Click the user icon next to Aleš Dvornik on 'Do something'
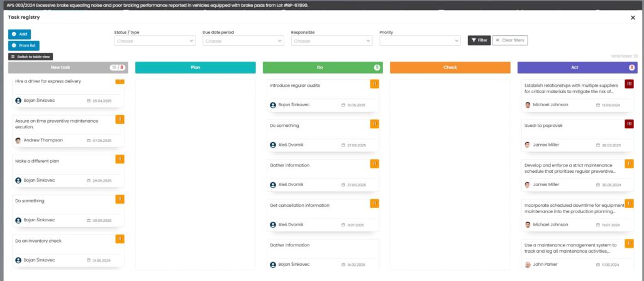The image size is (644, 281). point(273,145)
